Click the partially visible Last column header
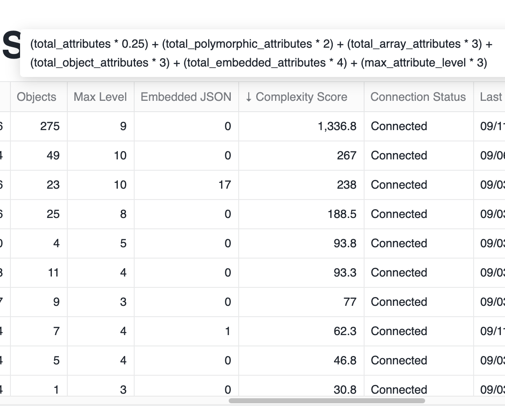The image size is (505, 420). pyautogui.click(x=491, y=97)
